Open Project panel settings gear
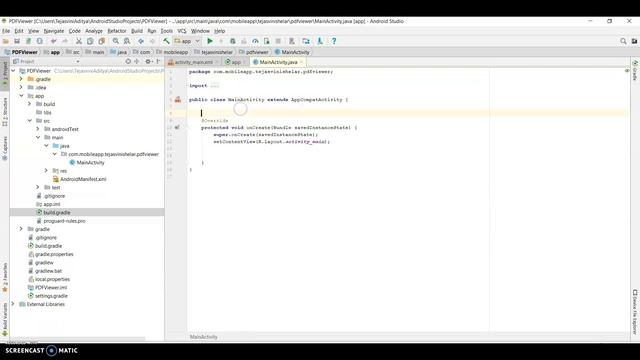The height and width of the screenshot is (360, 640). tap(149, 62)
